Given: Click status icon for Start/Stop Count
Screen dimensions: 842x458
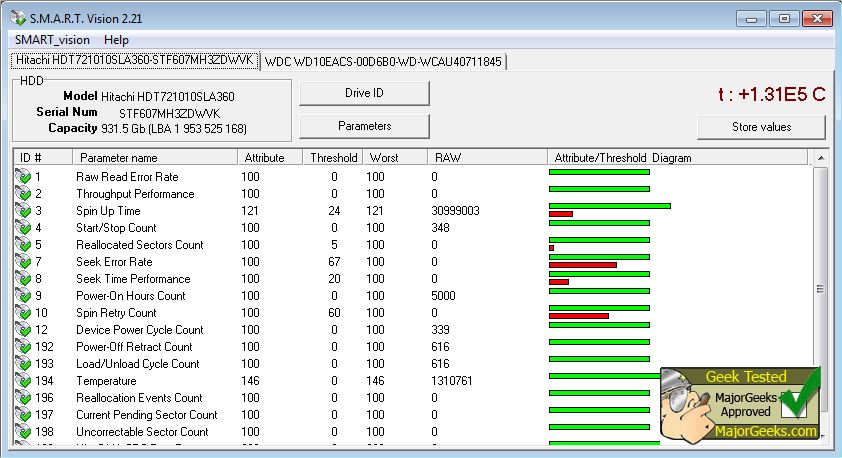Looking at the screenshot, I should coord(23,228).
